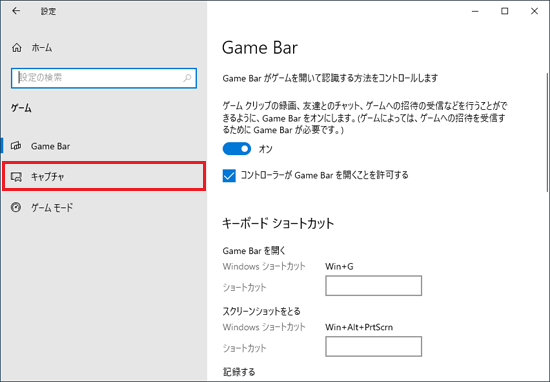Image resolution: width=550 pixels, height=382 pixels.
Task: Click shortcut field for スクリーンショットをとる
Action: 373,347
